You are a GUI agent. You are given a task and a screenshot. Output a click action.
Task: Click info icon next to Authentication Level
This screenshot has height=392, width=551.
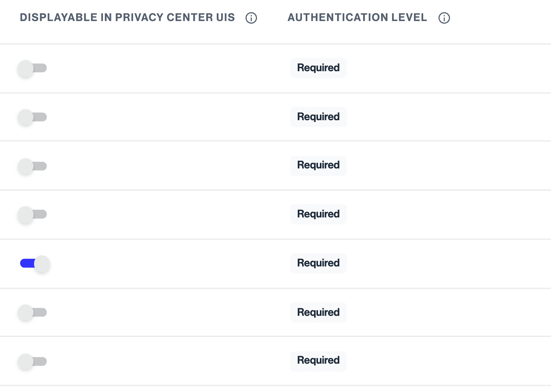click(x=444, y=18)
